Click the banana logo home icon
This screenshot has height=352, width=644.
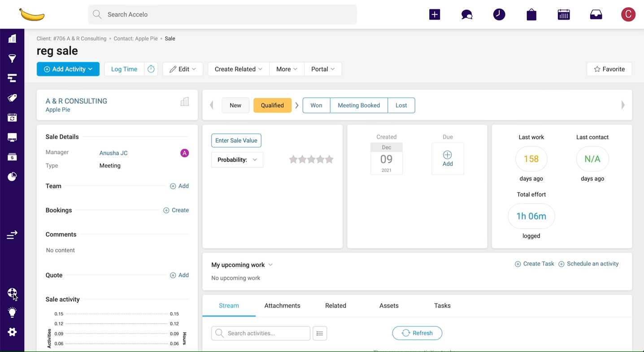32,15
